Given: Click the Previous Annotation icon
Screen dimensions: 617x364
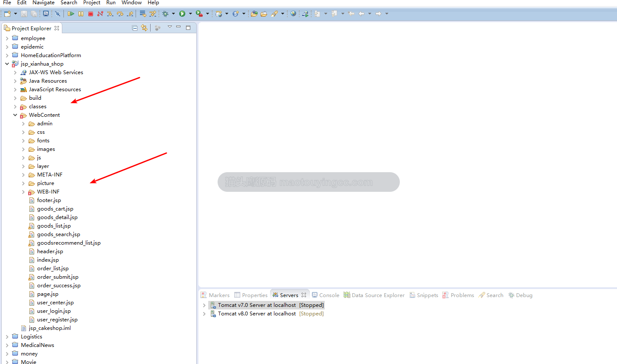Looking at the screenshot, I should coord(334,14).
